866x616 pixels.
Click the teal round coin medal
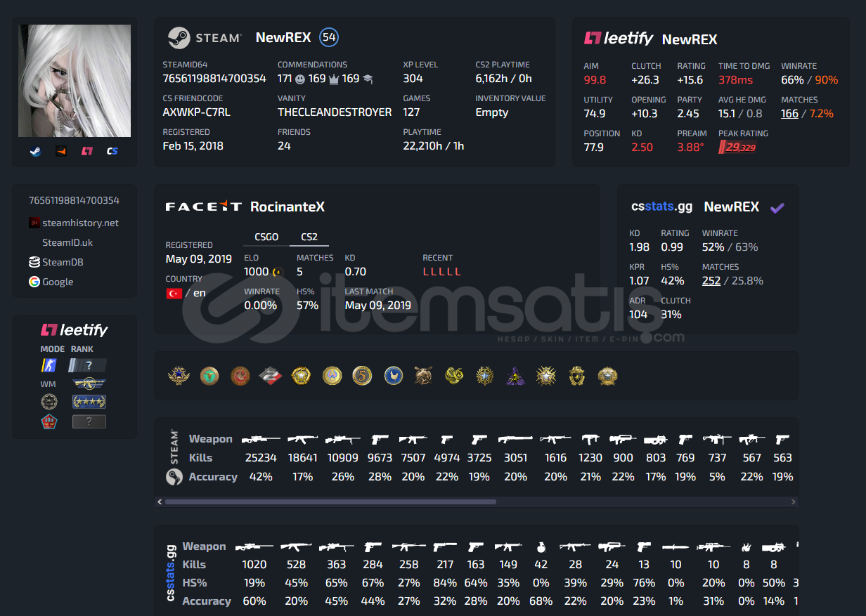pos(209,376)
